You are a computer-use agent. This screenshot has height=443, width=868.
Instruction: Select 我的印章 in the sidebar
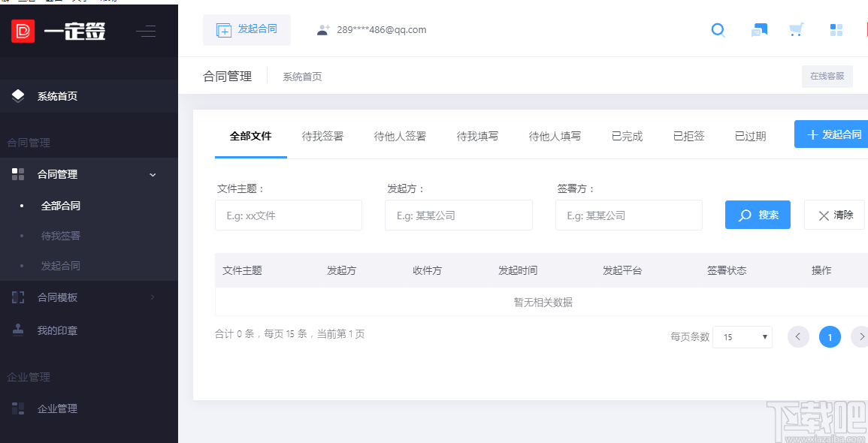(58, 330)
